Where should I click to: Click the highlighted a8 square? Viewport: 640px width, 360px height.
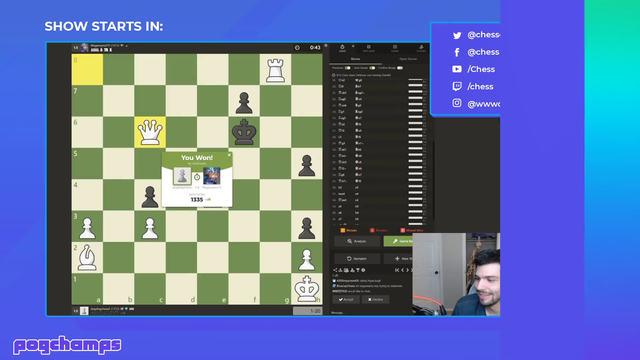coord(87,69)
